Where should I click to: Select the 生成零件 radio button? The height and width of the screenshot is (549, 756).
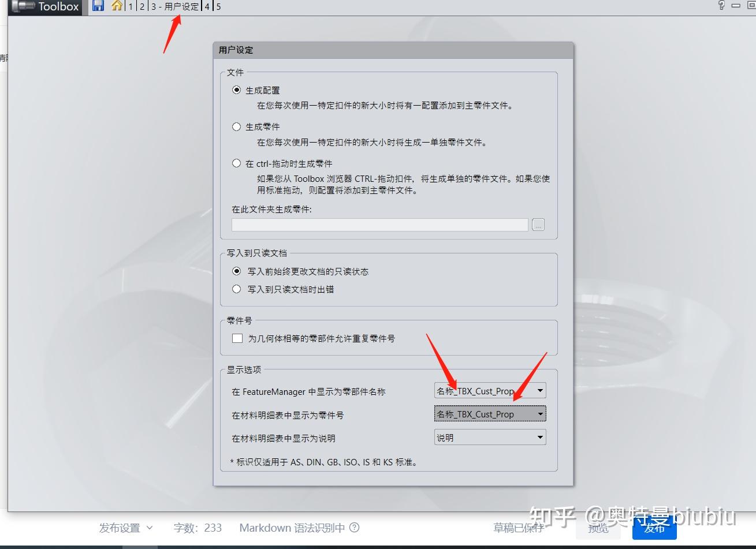tap(237, 126)
